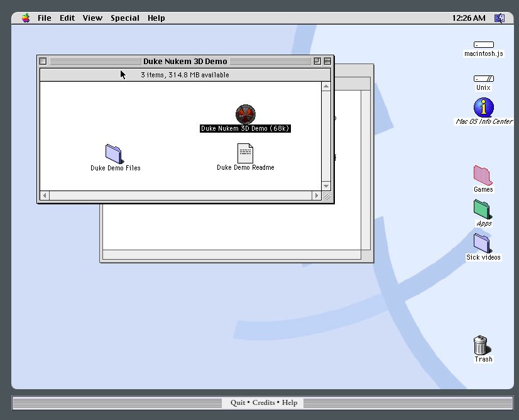The width and height of the screenshot is (519, 420).
Task: Select the Unix disk icon on desktop
Action: click(x=484, y=79)
